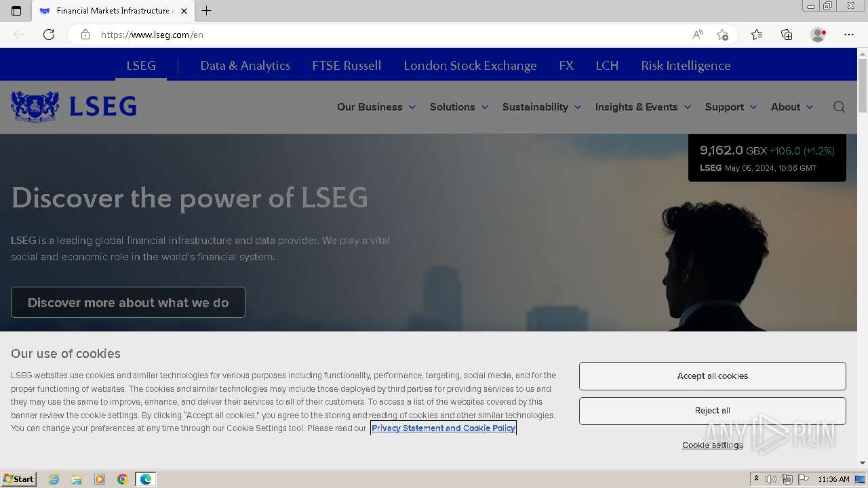Switch to the FX tab
The height and width of the screenshot is (488, 868).
566,66
